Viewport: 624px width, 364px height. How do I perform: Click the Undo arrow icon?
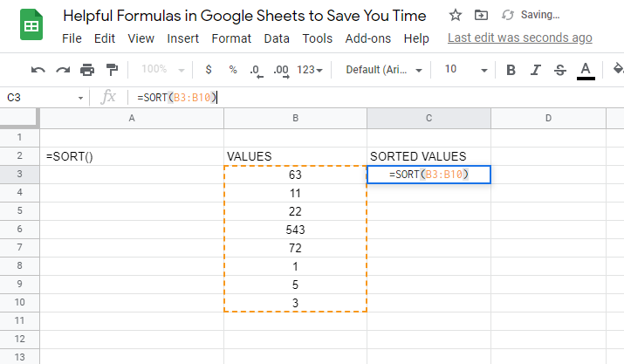coord(38,70)
